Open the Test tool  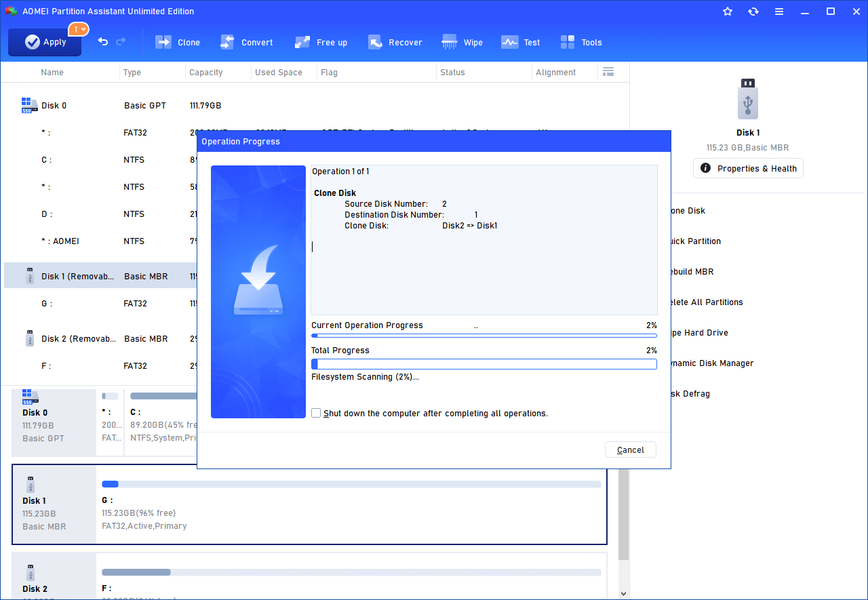click(520, 42)
